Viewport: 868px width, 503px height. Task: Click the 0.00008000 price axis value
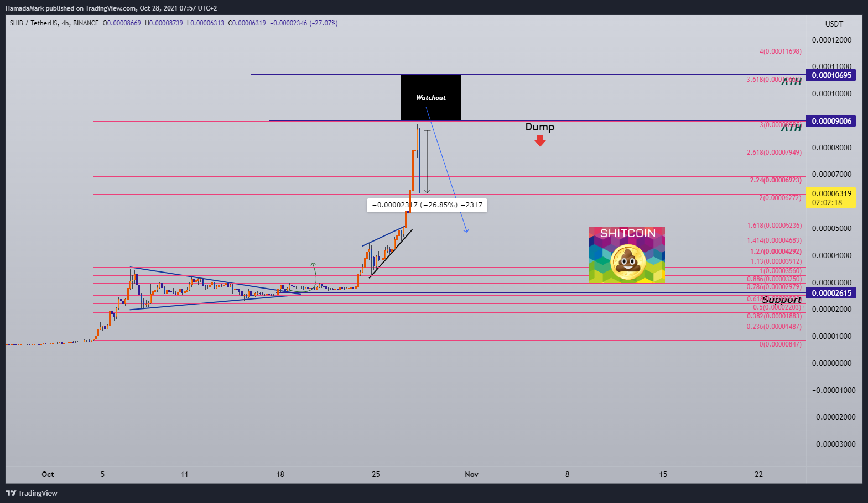pyautogui.click(x=831, y=148)
